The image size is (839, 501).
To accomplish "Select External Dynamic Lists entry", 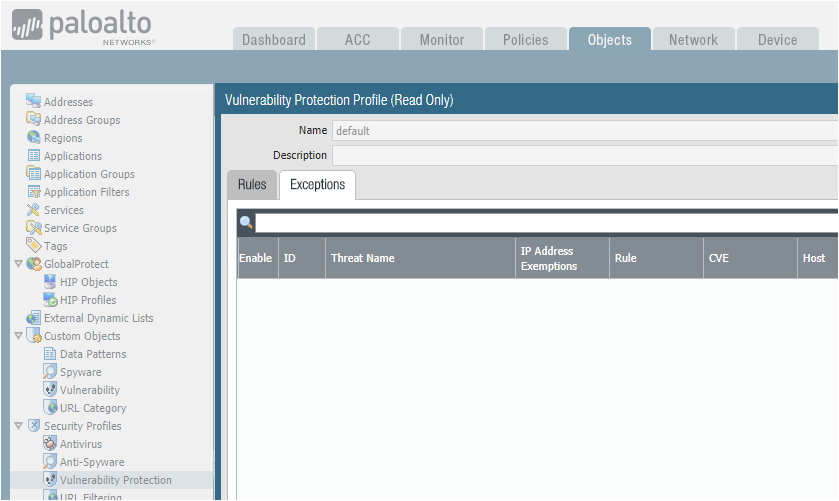I will point(98,318).
